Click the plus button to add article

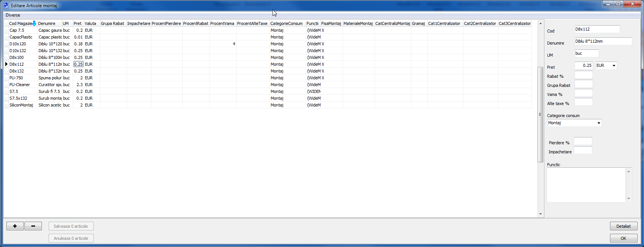point(15,226)
